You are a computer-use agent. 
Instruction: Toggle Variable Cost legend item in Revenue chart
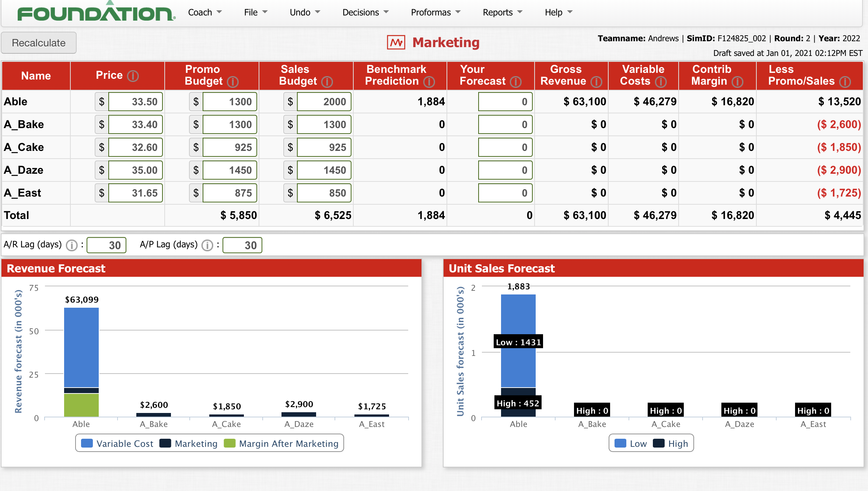coord(117,444)
